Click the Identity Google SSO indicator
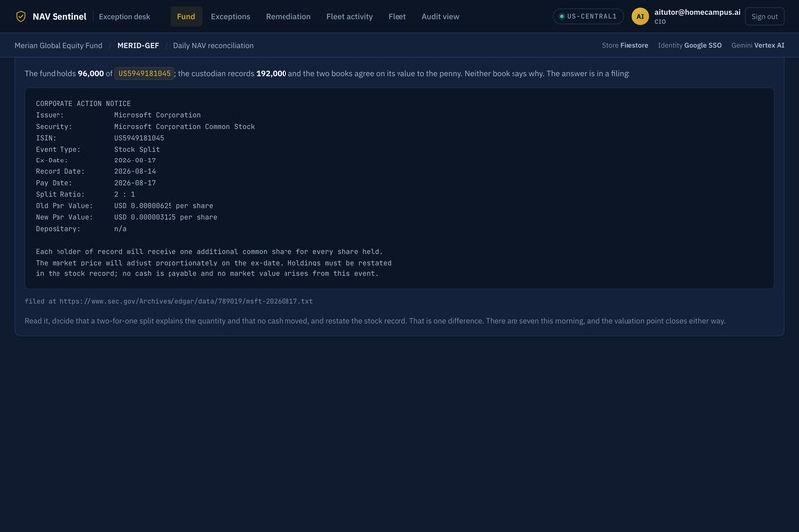799x532 pixels. 689,45
